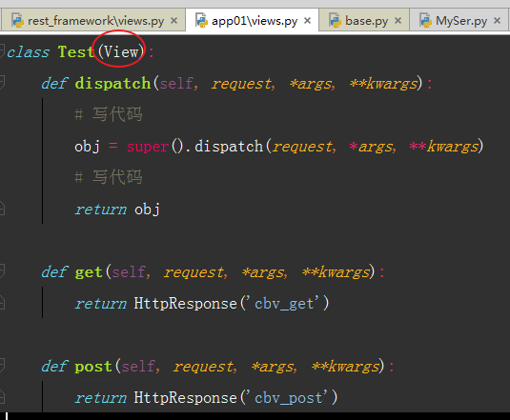This screenshot has width=510, height=420.
Task: Click the 'cbv_get' string literal
Action: pos(284,304)
